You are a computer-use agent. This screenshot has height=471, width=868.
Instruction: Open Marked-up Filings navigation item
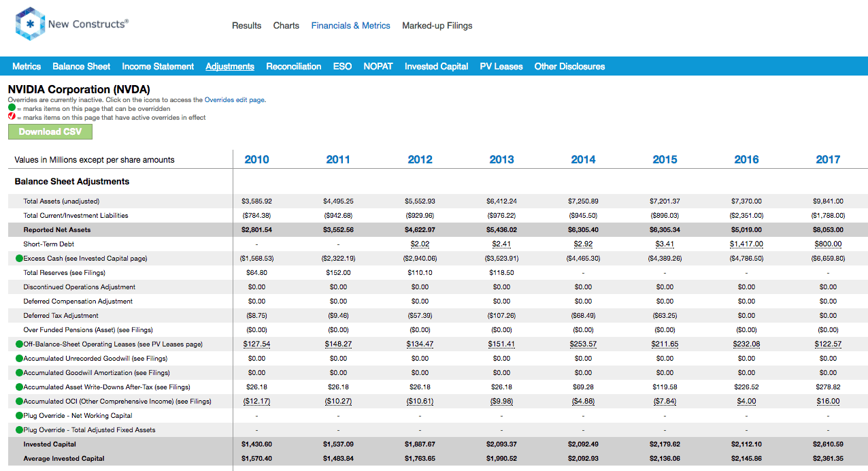pyautogui.click(x=437, y=26)
